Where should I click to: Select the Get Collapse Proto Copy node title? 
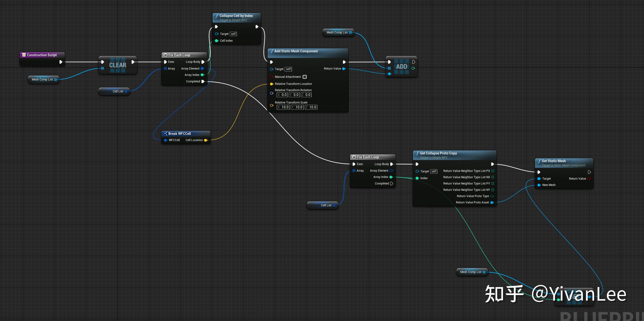pyautogui.click(x=438, y=153)
